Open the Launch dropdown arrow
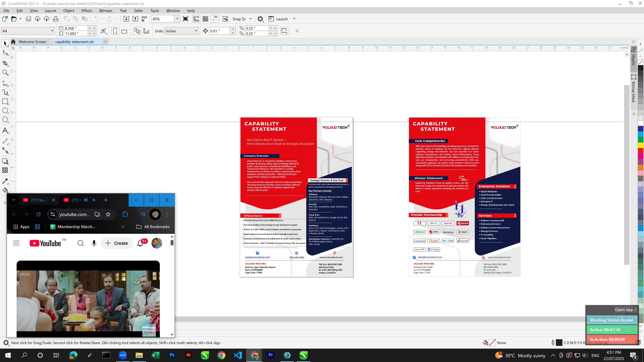 pos(294,19)
